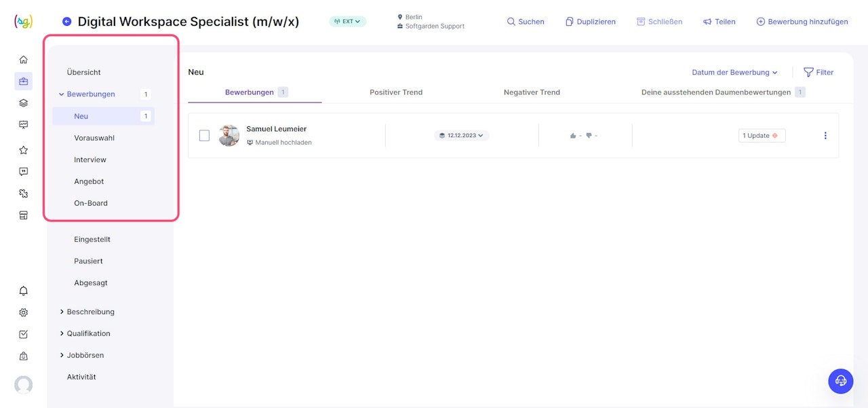Open settings gear icon in sidebar
The width and height of the screenshot is (868, 408).
pos(24,313)
